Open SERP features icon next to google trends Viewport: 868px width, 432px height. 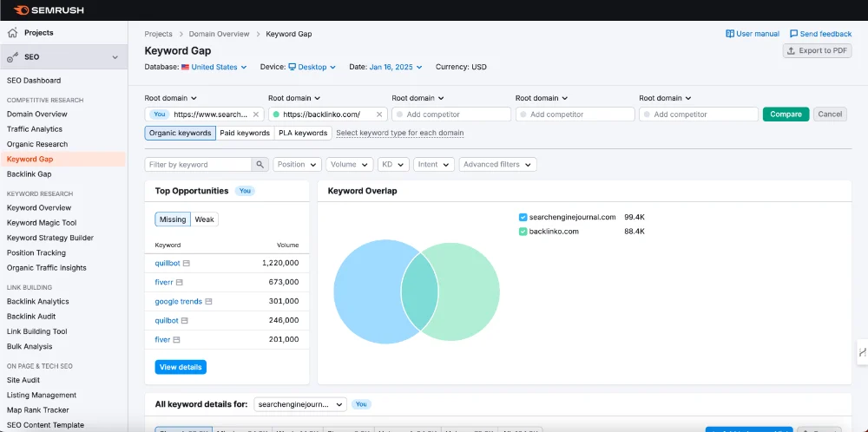coord(208,302)
